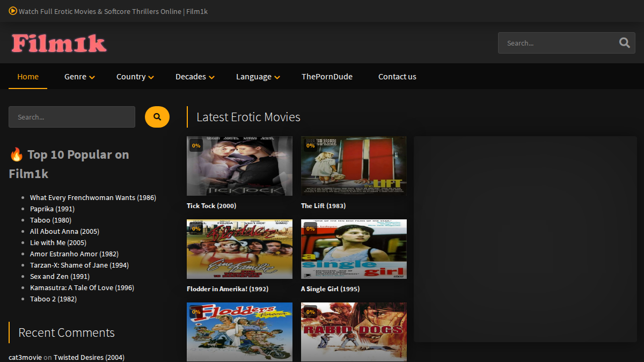Click the 0% rating badge on A Single Girl
This screenshot has width=644, height=362.
[x=311, y=228]
